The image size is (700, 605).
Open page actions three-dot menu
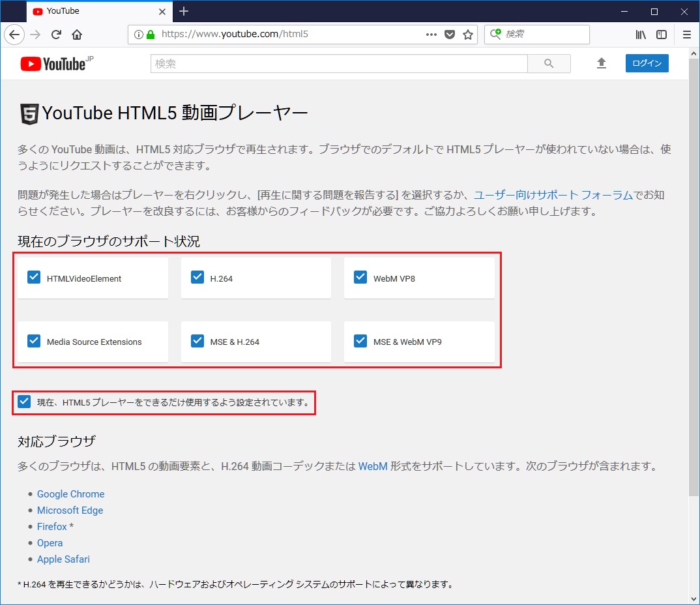click(x=431, y=35)
